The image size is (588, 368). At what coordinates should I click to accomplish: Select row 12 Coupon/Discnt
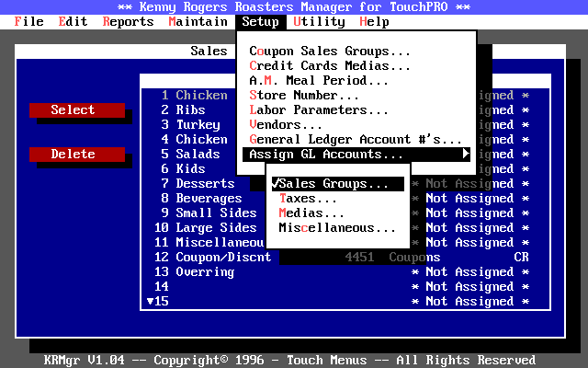tap(212, 257)
